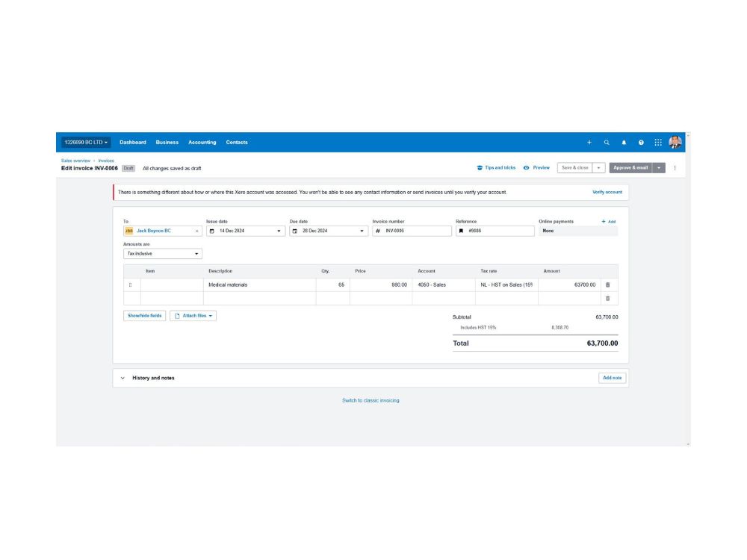Image resolution: width=747 pixels, height=560 pixels.
Task: Click Add note button
Action: click(613, 378)
